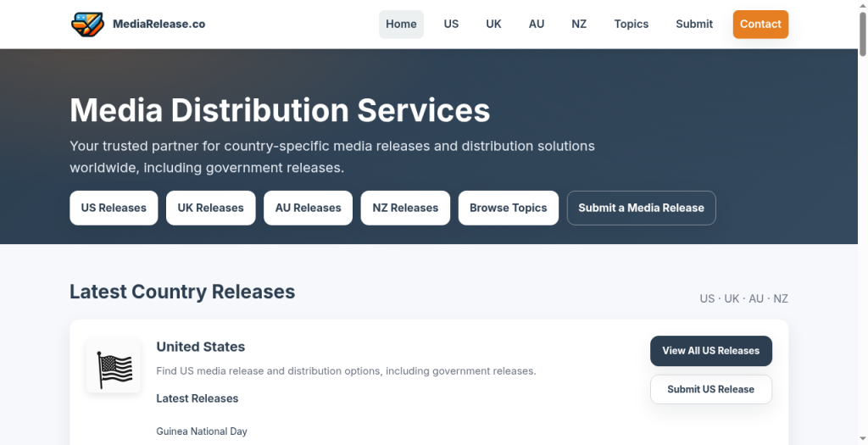This screenshot has height=445, width=868.
Task: Click the 'US · UK · AU · NZ' text
Action: tap(743, 299)
